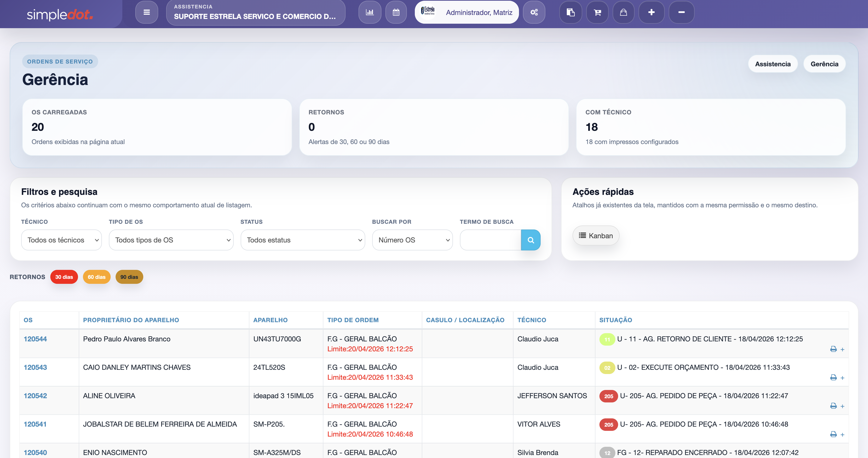This screenshot has height=458, width=868.
Task: Expand the Todos os técnicos dropdown
Action: point(61,240)
